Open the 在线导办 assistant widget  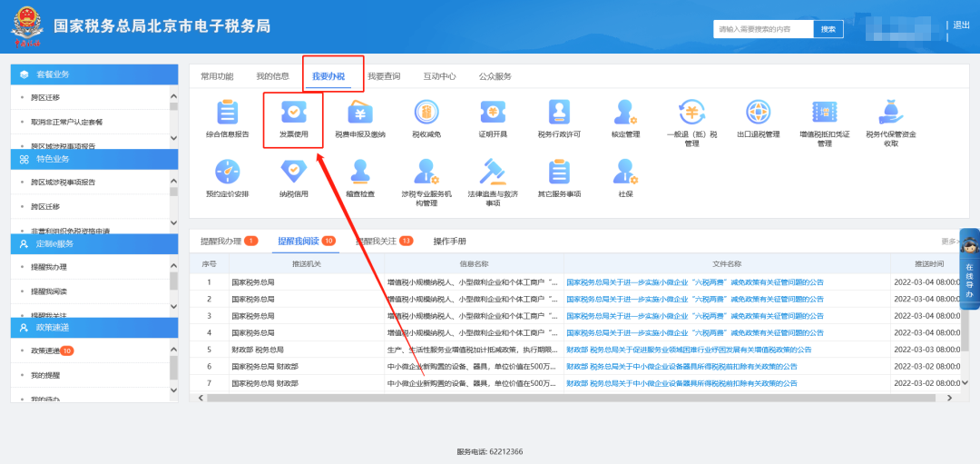(x=968, y=268)
